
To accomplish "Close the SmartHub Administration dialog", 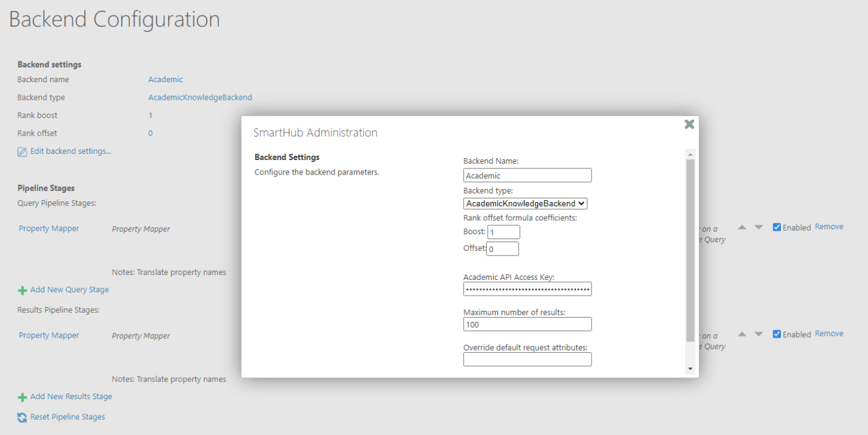I will coord(689,124).
